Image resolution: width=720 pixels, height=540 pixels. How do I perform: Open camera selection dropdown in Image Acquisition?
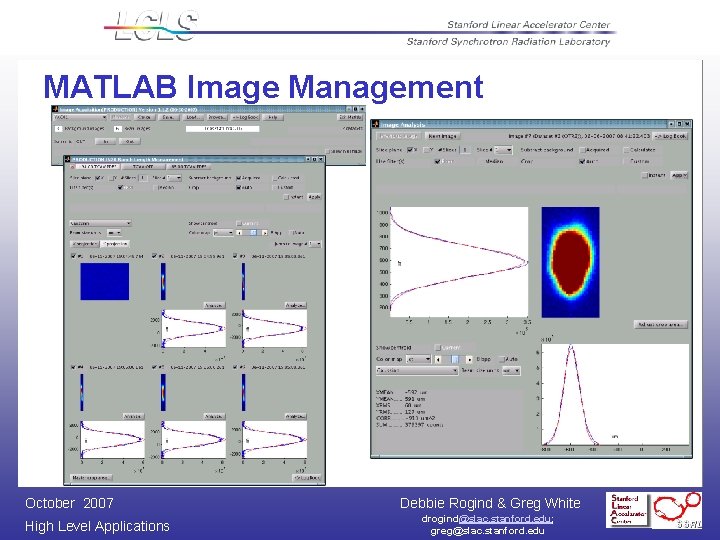coord(80,117)
